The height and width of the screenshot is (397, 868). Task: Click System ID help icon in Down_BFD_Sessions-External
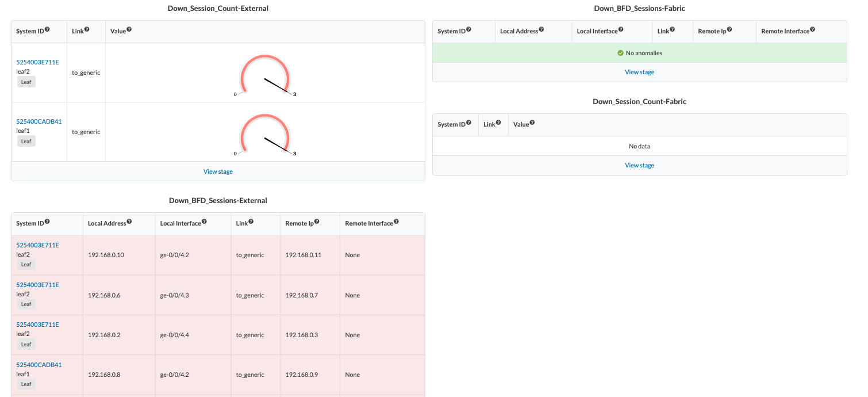click(47, 221)
